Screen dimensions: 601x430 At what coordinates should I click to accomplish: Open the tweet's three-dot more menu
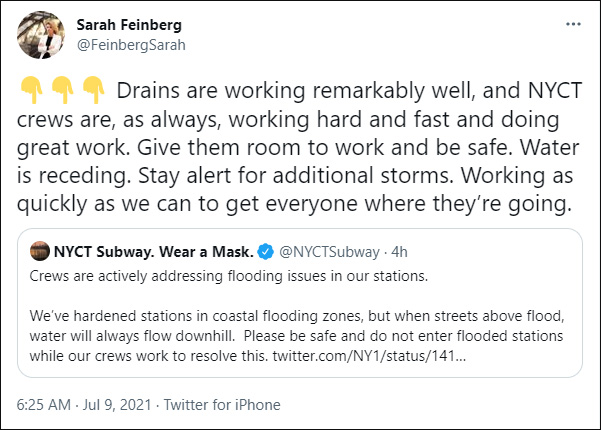point(571,24)
